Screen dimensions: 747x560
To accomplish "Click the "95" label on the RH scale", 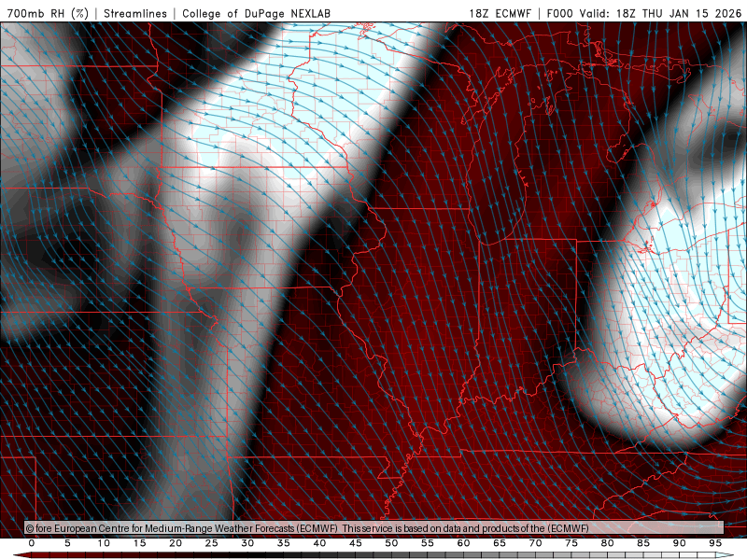I will click(x=715, y=543).
